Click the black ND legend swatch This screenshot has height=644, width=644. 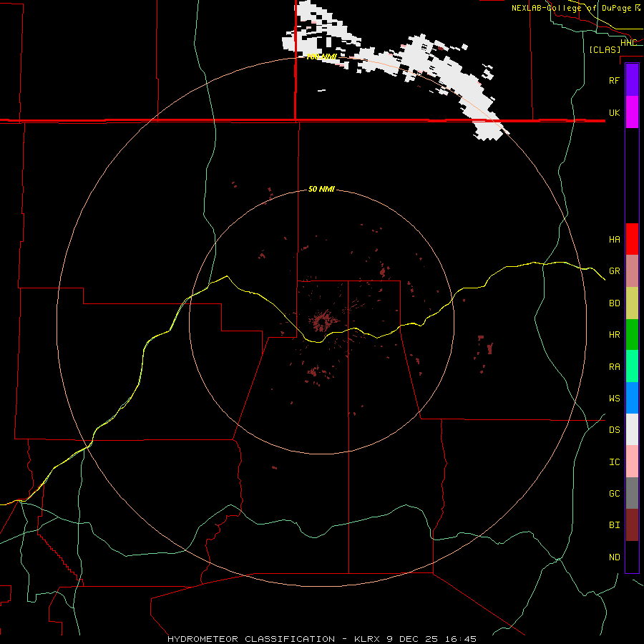(632, 557)
